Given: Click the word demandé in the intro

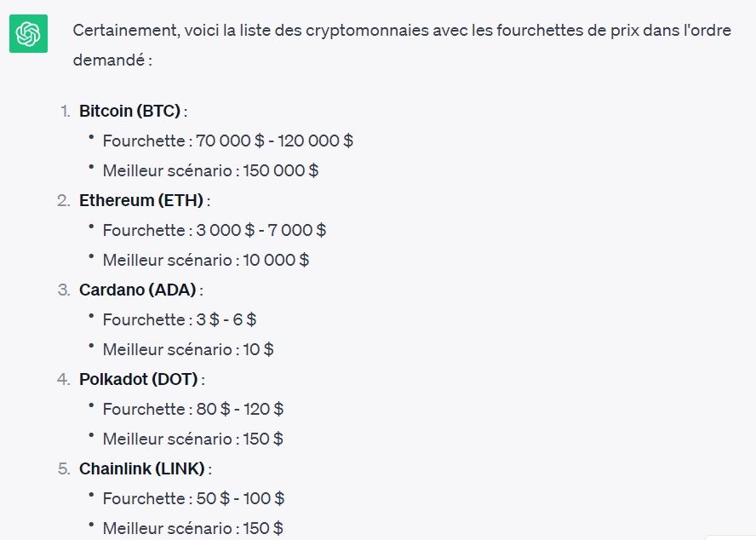Looking at the screenshot, I should click(109, 60).
